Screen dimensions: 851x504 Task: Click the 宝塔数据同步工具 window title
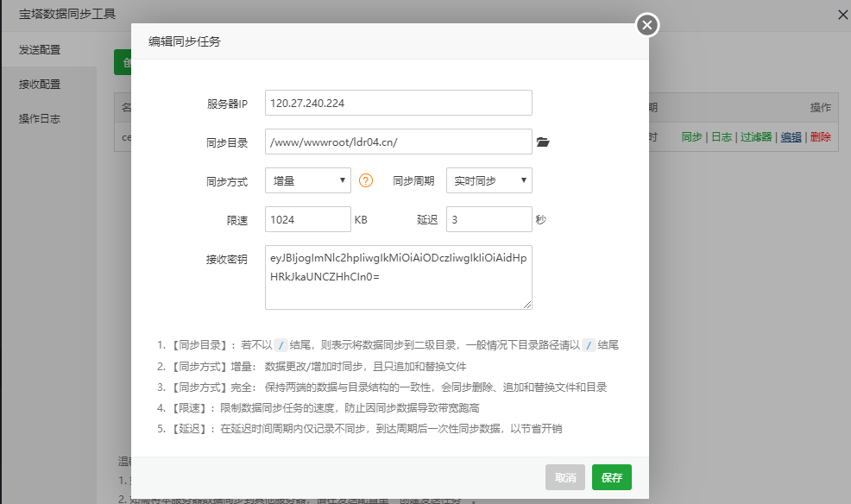pos(67,14)
